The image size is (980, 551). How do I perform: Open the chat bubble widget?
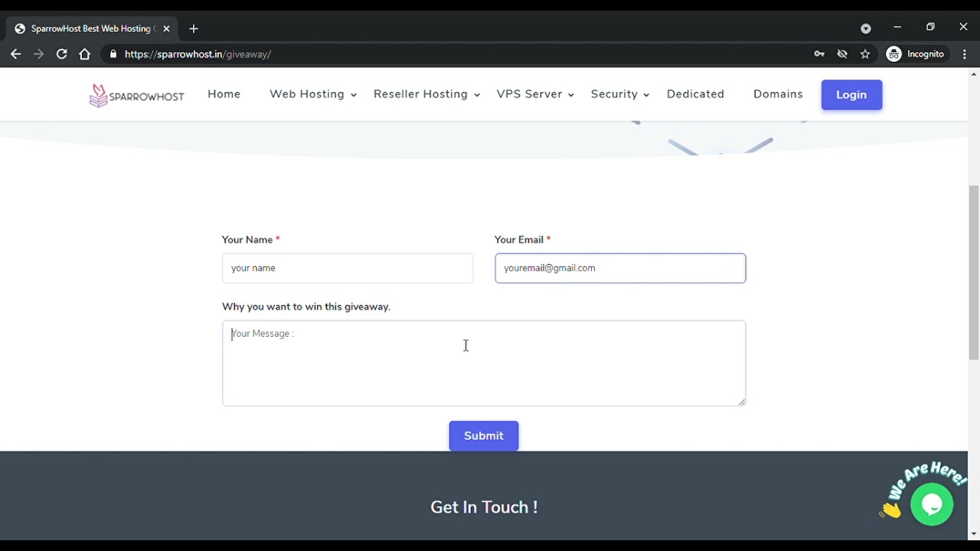(x=932, y=504)
